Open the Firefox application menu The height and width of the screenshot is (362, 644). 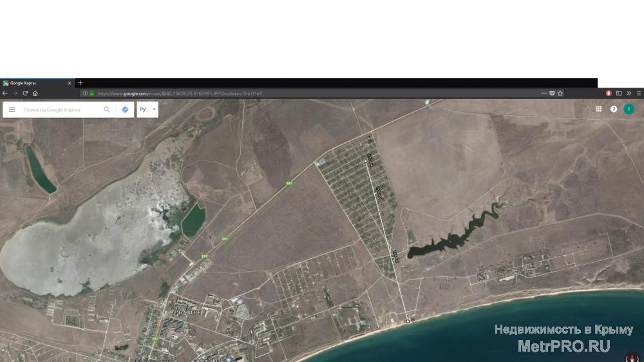tap(639, 93)
